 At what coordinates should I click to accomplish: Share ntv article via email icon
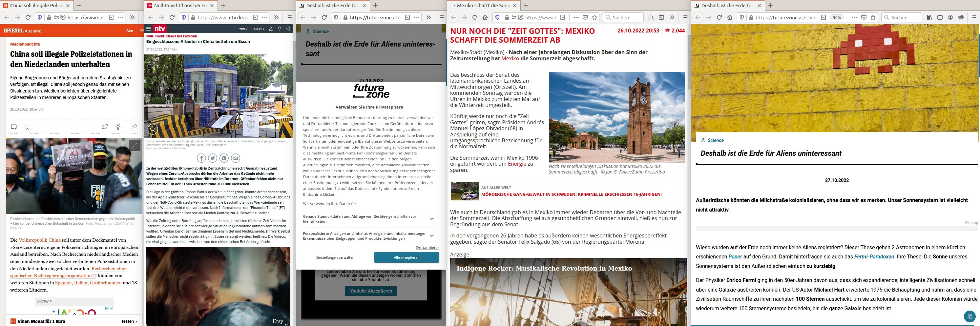pos(236,158)
